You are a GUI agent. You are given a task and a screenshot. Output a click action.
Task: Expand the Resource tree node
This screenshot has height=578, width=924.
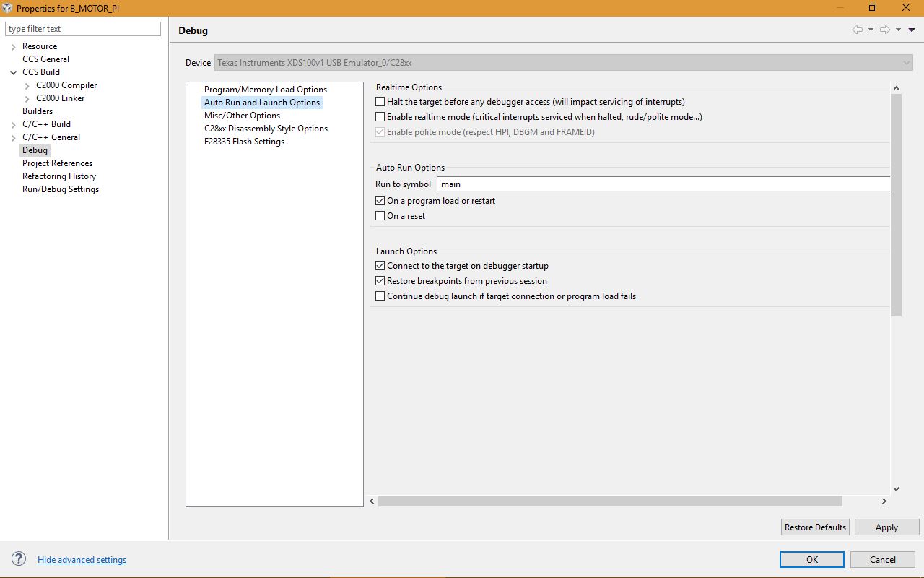pyautogui.click(x=13, y=46)
